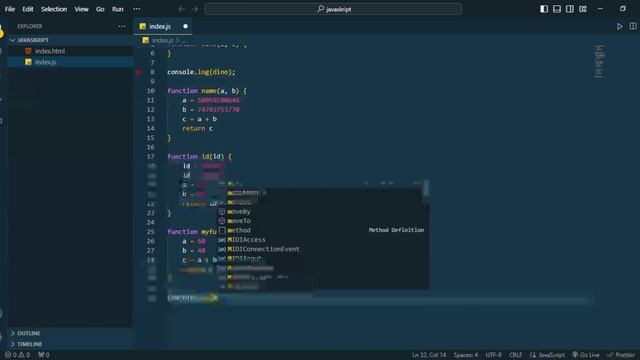Click the Prettier status item
Viewport: 640px width, 360px height.
[621, 355]
